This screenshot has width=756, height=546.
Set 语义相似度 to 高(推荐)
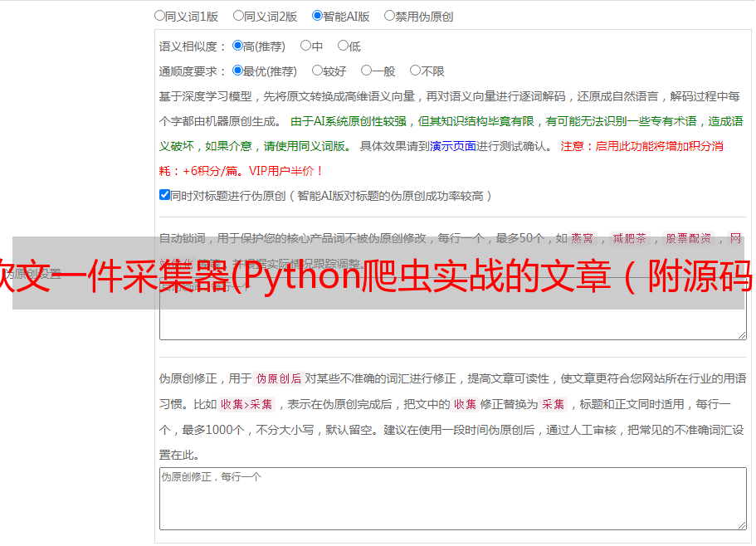pos(237,46)
